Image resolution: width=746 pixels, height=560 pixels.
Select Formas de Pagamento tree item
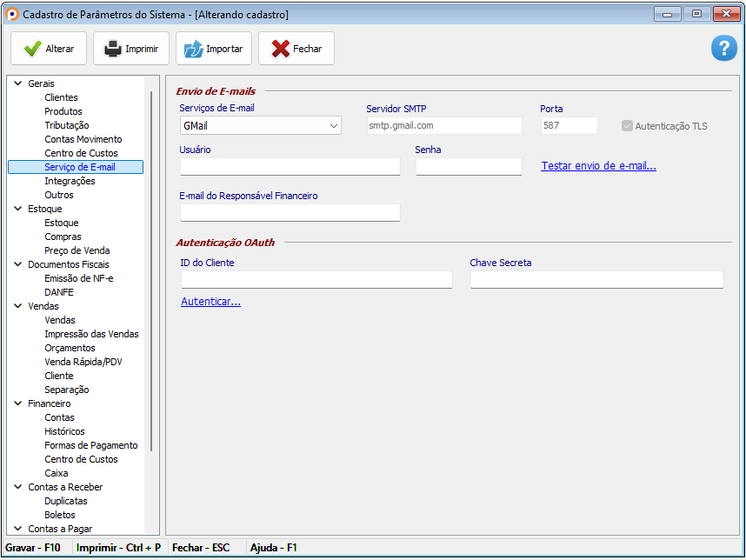90,445
